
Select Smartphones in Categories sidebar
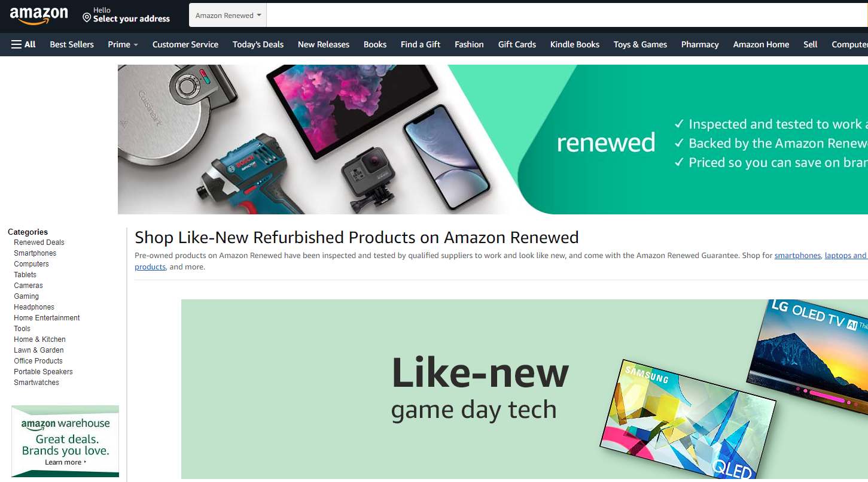(x=35, y=253)
